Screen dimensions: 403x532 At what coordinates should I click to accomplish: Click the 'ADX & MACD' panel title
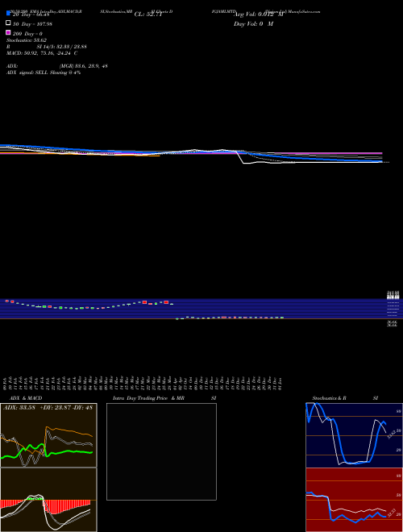click(x=26, y=398)
